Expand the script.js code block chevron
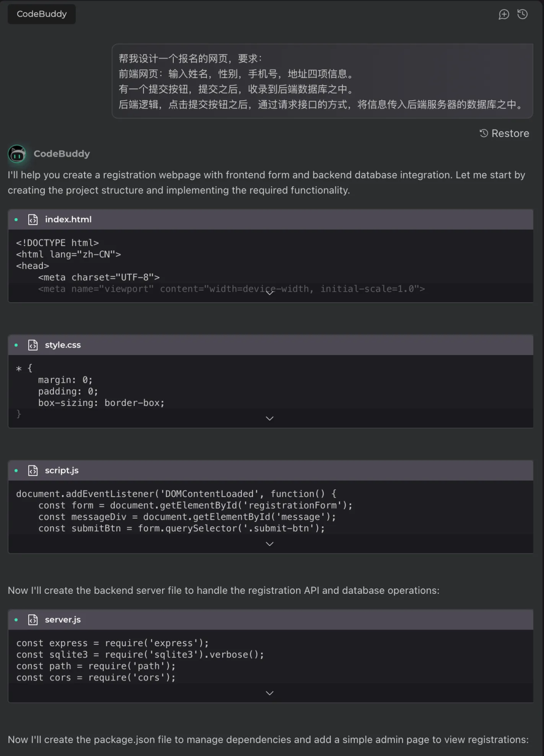The image size is (544, 756). click(x=269, y=543)
